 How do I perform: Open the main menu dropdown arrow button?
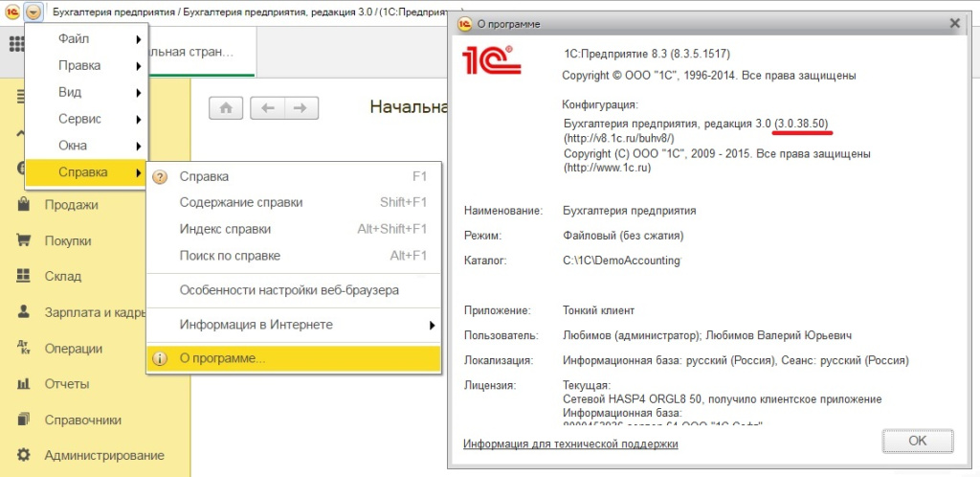tap(33, 11)
